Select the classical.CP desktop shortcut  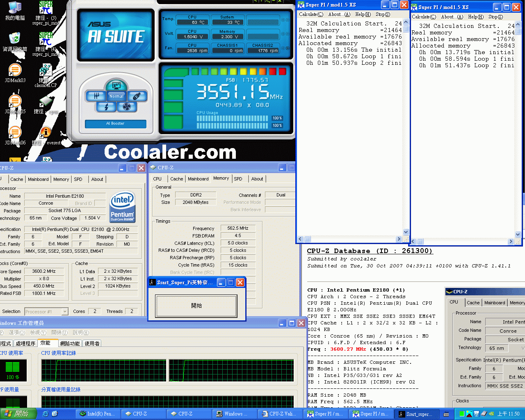point(46,75)
